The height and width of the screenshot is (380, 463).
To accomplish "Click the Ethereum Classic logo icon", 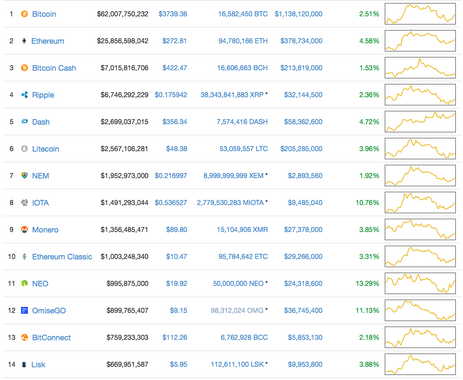I will click(24, 256).
